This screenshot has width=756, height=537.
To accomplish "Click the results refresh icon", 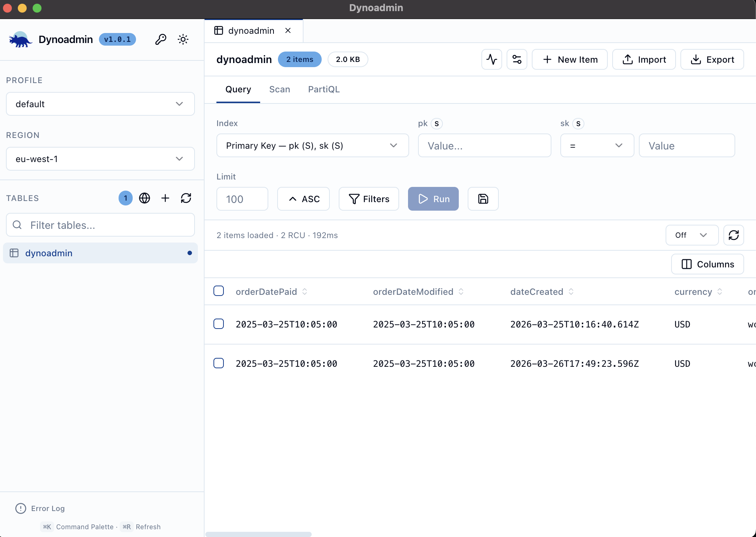I will (733, 235).
